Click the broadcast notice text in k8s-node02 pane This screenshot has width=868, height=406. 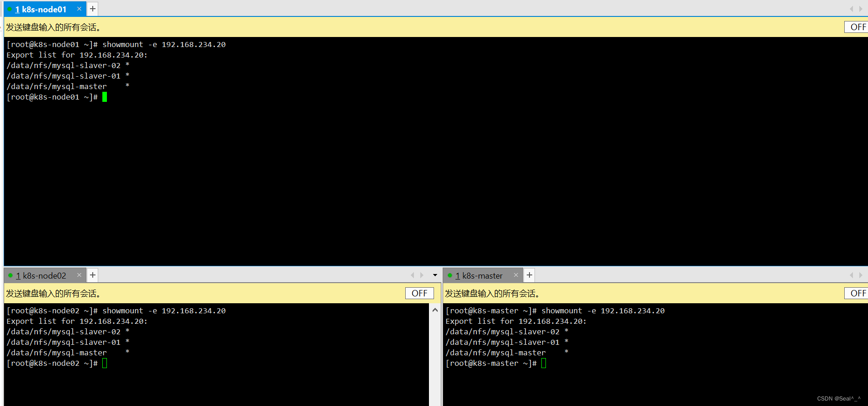click(x=53, y=294)
